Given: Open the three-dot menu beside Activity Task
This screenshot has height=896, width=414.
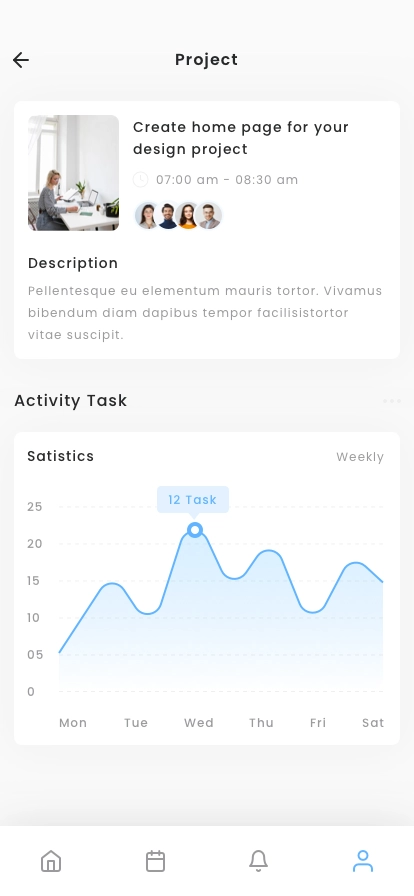Looking at the screenshot, I should [x=392, y=401].
